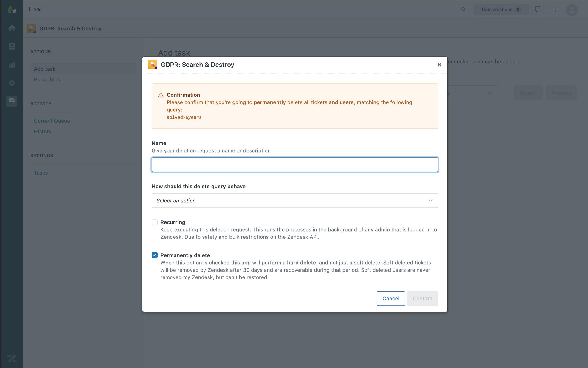Expand the Select an action dropdown

coord(294,201)
